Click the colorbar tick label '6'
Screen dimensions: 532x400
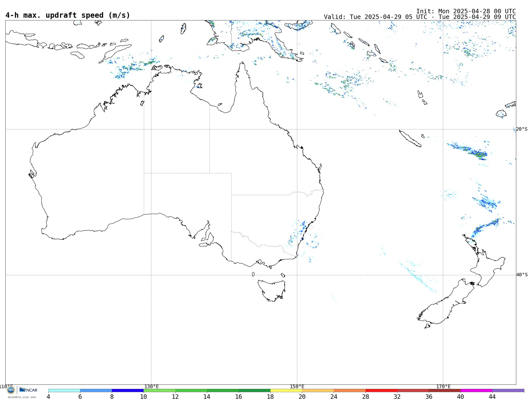(x=80, y=397)
